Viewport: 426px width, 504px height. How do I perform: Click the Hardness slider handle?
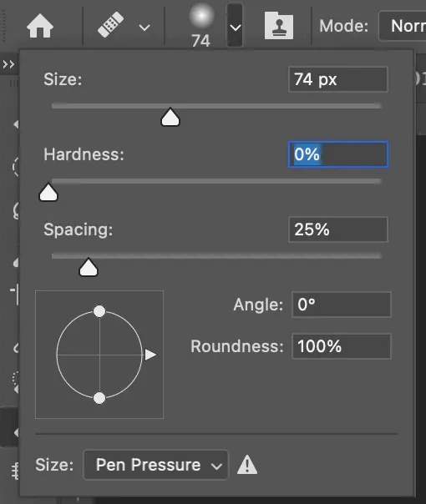pyautogui.click(x=48, y=192)
